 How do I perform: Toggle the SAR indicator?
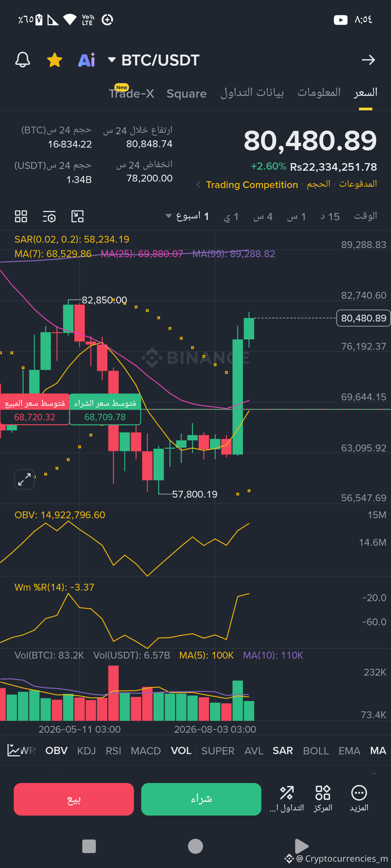[283, 750]
